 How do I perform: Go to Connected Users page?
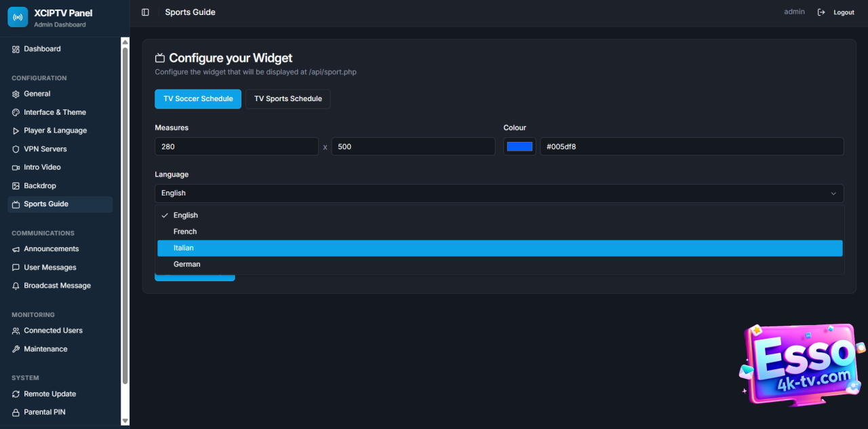(x=53, y=331)
